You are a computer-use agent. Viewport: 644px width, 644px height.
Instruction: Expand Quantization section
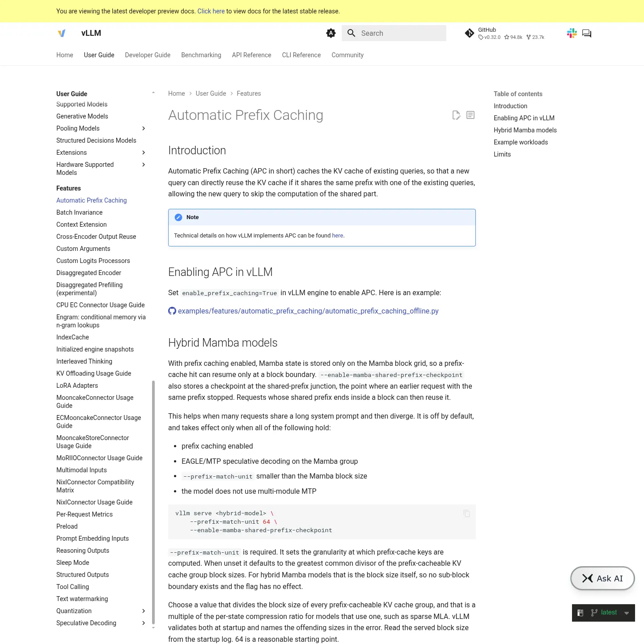[144, 611]
